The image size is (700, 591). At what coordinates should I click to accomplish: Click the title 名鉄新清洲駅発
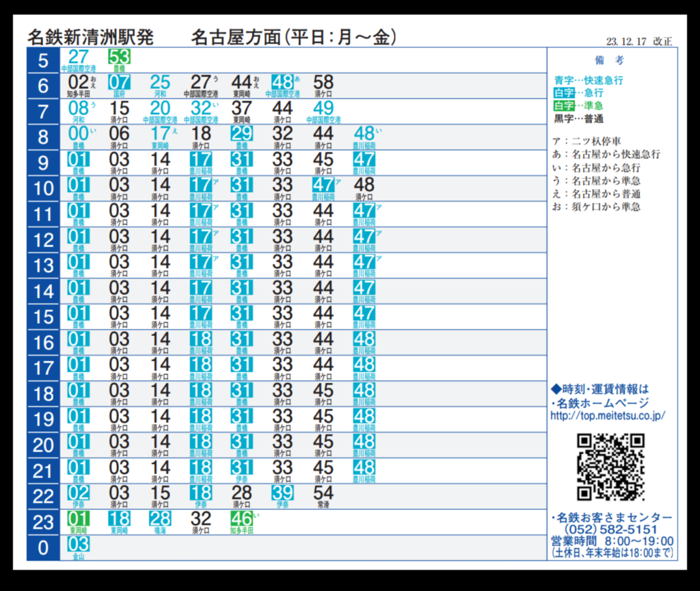(91, 37)
